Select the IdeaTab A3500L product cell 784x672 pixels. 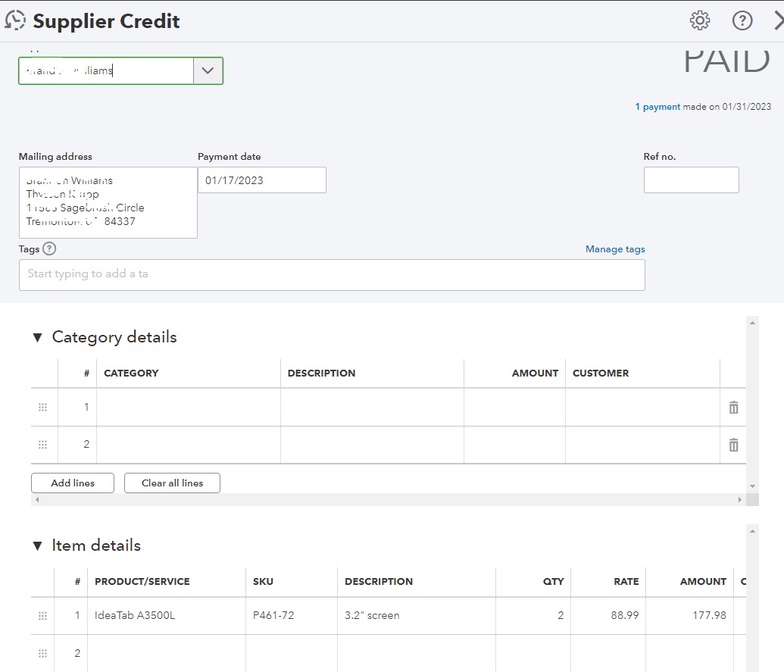pyautogui.click(x=167, y=615)
